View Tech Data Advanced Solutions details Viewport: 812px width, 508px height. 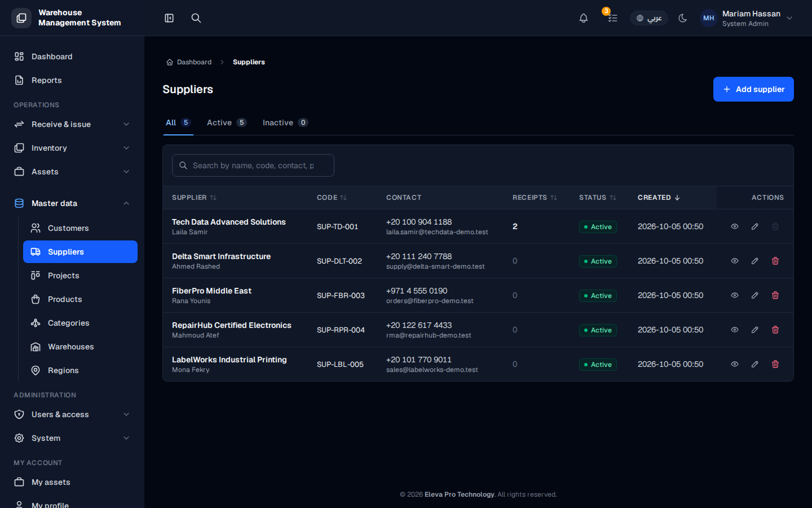tap(735, 226)
